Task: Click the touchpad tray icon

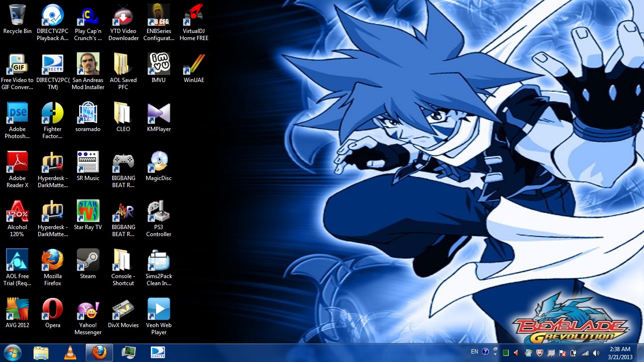Action: (551, 353)
